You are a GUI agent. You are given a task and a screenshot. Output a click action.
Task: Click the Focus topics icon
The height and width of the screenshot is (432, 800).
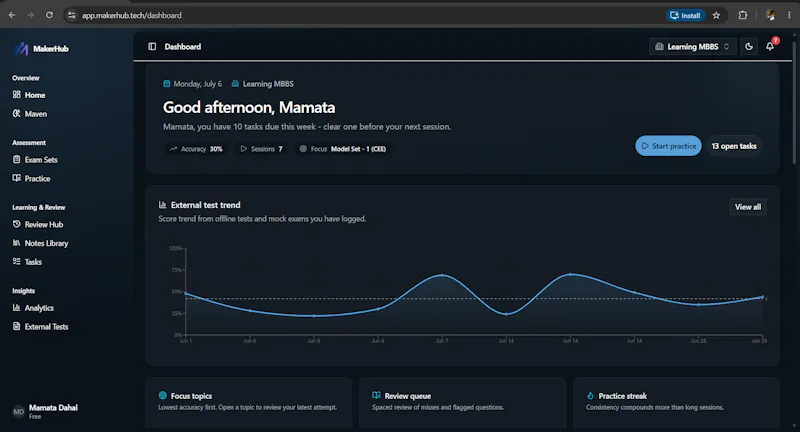163,395
